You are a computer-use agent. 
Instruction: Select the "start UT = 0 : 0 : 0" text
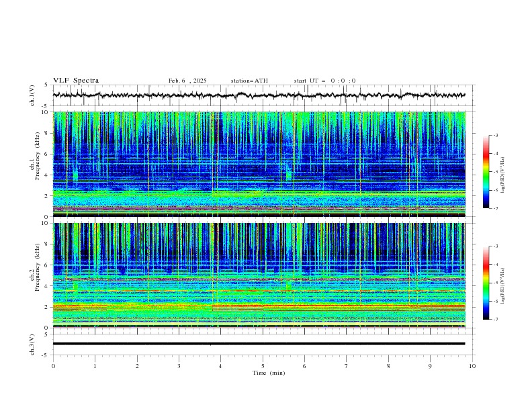point(324,81)
